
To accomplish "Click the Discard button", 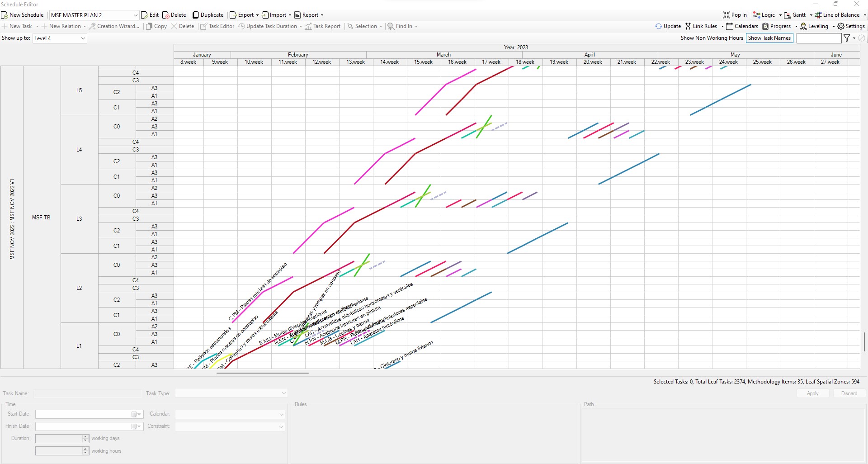I will pyautogui.click(x=849, y=393).
